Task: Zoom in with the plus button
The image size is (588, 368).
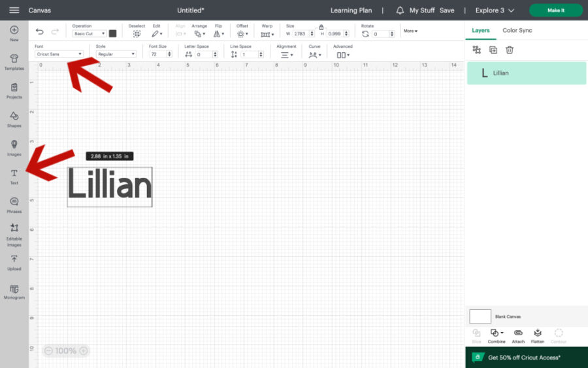Action: (x=84, y=351)
